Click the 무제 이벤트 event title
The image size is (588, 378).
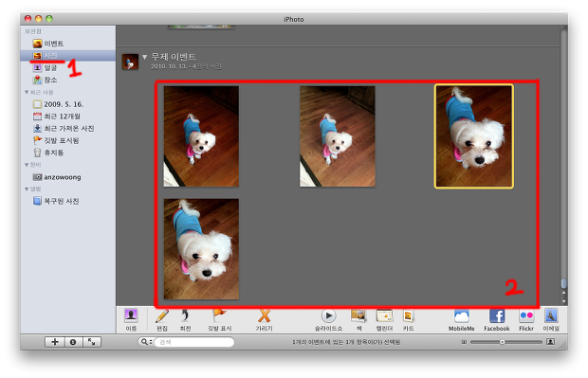point(174,57)
